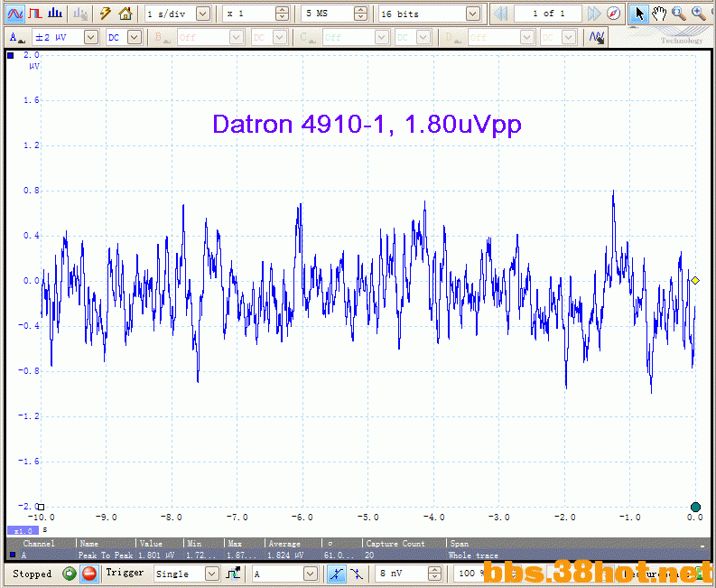The height and width of the screenshot is (588, 716).
Task: Click the x 1 zoom factor stepper
Action: click(283, 14)
